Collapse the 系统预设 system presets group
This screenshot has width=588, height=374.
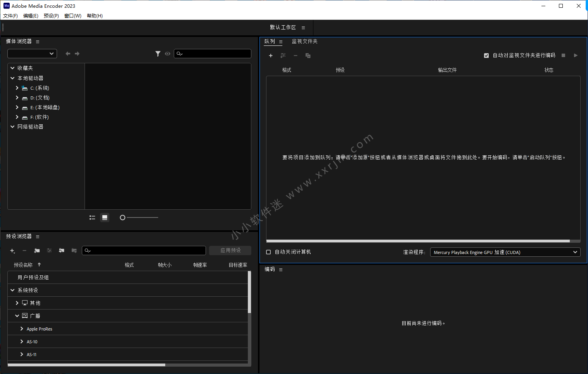click(x=12, y=290)
